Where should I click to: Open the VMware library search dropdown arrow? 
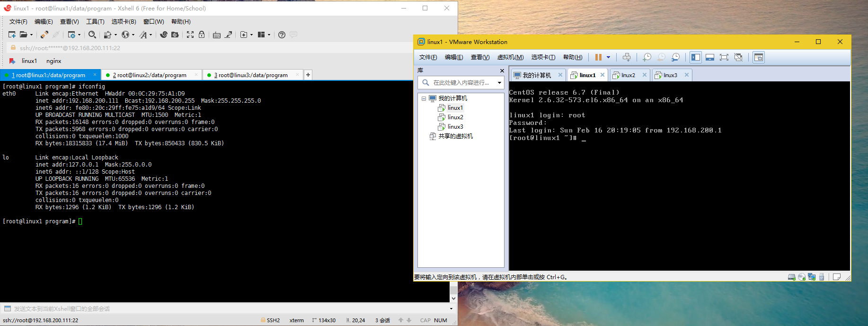[x=499, y=82]
